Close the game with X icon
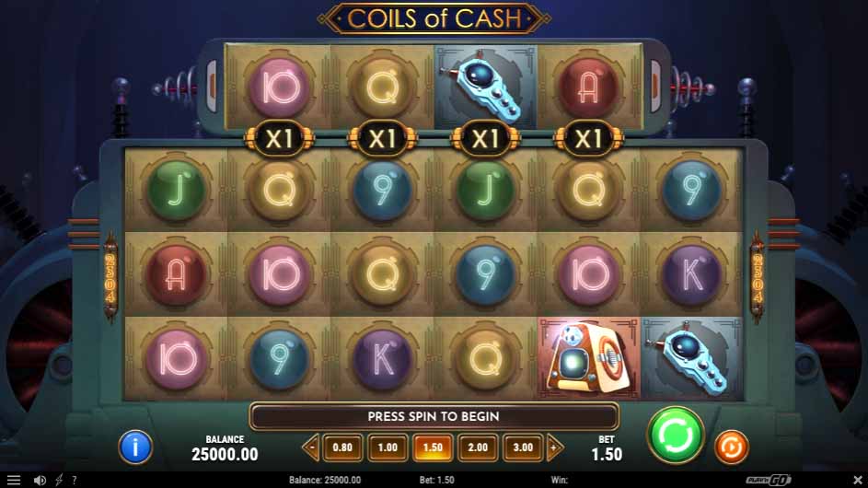 click(x=858, y=480)
